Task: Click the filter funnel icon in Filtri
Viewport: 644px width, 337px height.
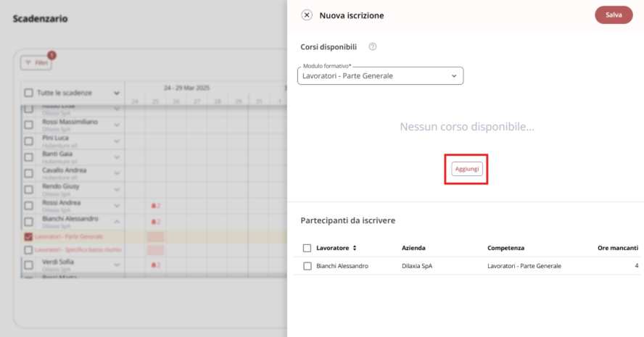Action: pyautogui.click(x=28, y=63)
